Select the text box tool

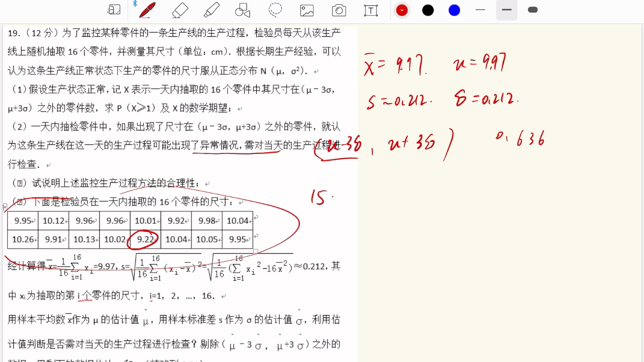[x=371, y=10]
